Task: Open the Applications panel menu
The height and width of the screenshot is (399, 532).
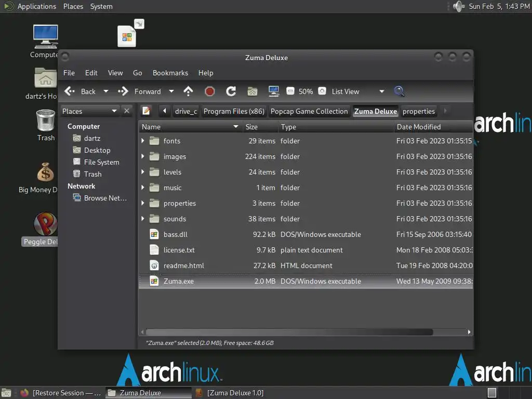Action: 37,6
